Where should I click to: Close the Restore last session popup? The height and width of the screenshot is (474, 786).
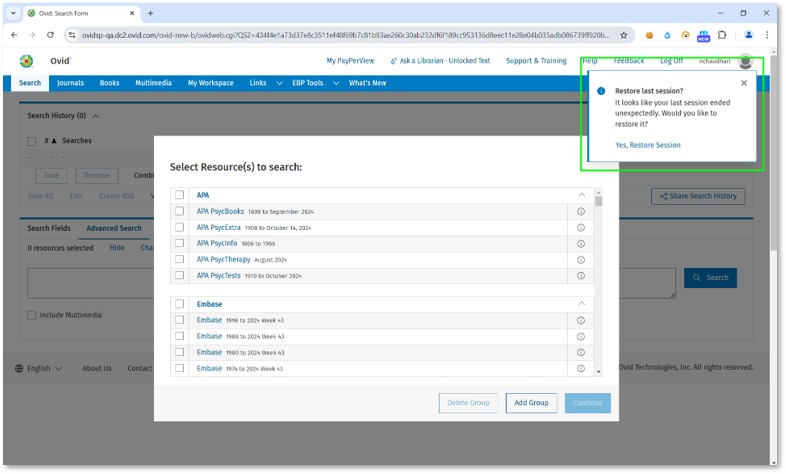tap(744, 83)
